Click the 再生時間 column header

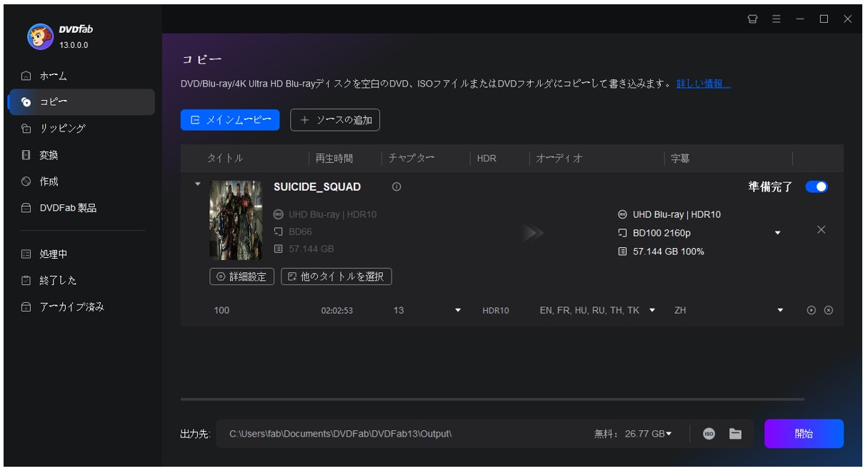334,159
